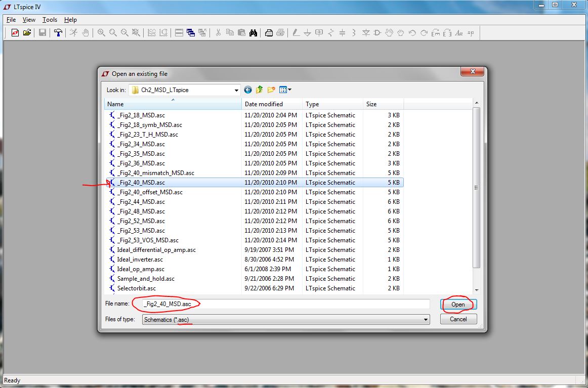
Task: Select the SPICE directive '.op' tool
Action: click(x=471, y=33)
